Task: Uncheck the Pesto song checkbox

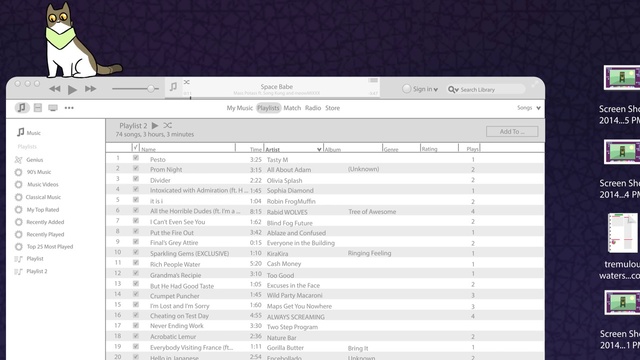Action: tap(136, 158)
